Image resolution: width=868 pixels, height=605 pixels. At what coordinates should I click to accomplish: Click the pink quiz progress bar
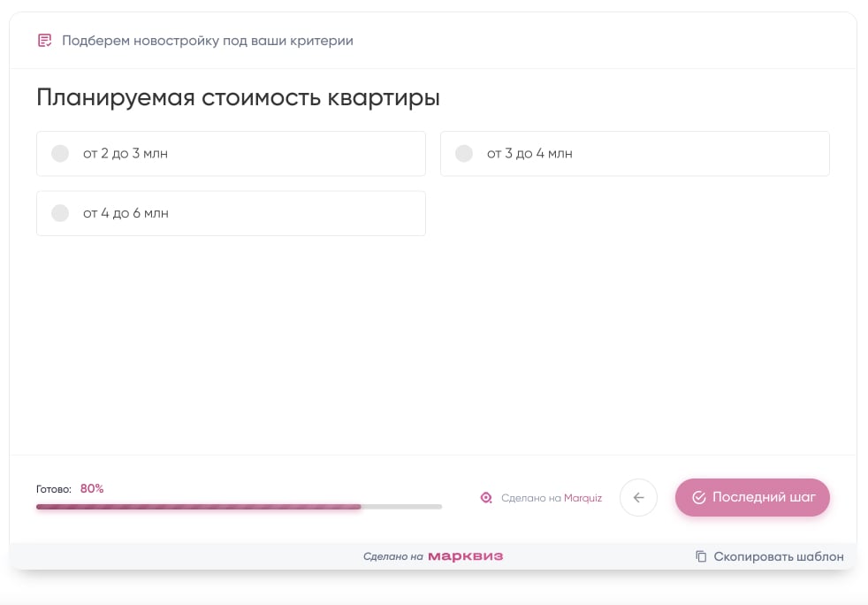click(x=199, y=507)
